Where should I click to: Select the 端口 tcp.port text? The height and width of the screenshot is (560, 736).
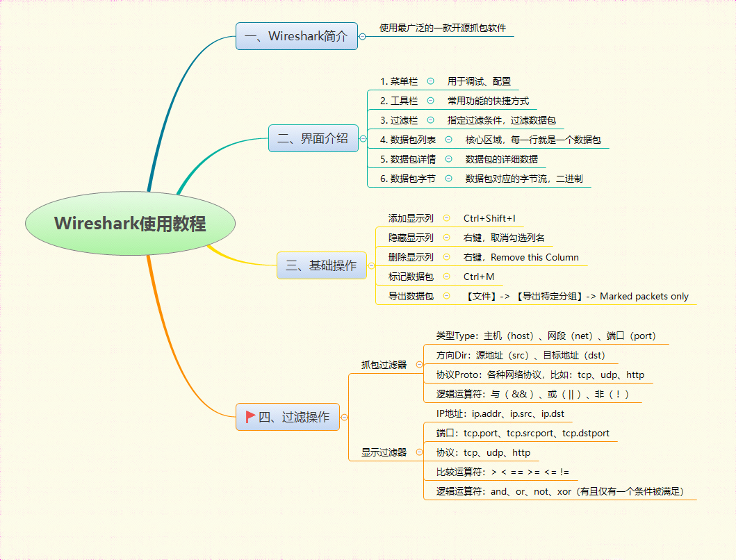523,434
